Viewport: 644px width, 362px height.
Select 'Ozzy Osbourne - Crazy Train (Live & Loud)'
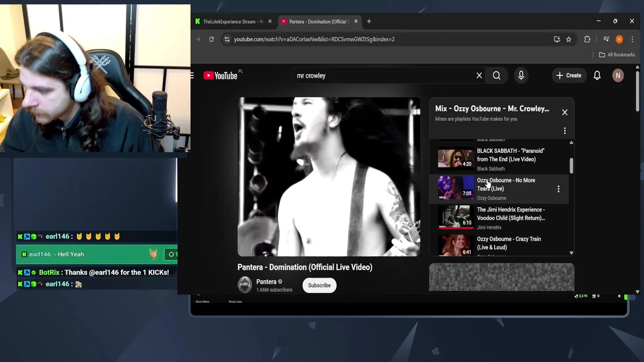click(x=509, y=243)
